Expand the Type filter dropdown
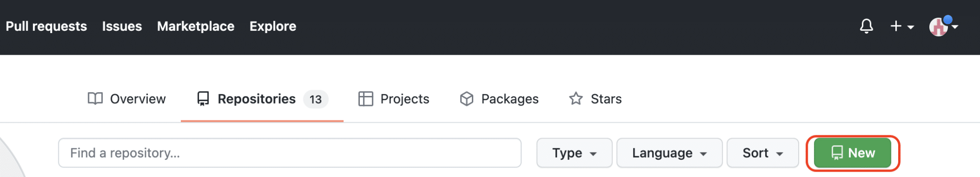 point(574,153)
